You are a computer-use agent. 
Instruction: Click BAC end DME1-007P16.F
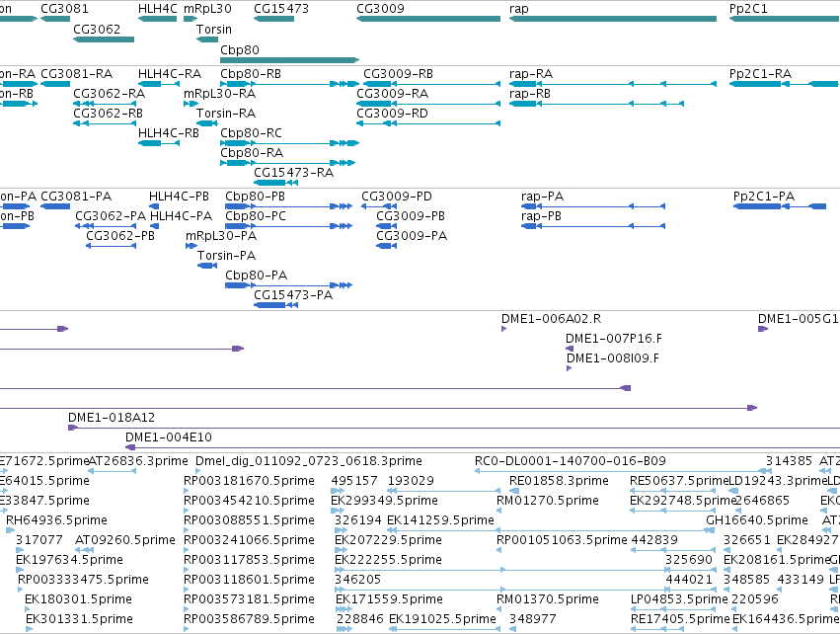[x=570, y=349]
